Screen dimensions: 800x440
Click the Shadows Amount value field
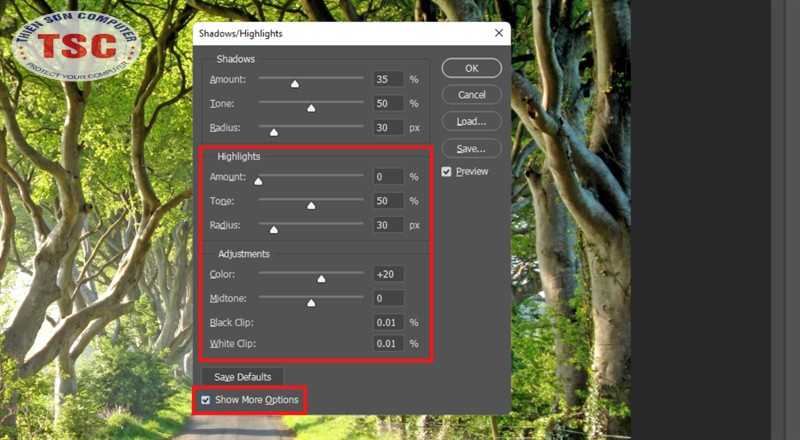click(x=387, y=79)
